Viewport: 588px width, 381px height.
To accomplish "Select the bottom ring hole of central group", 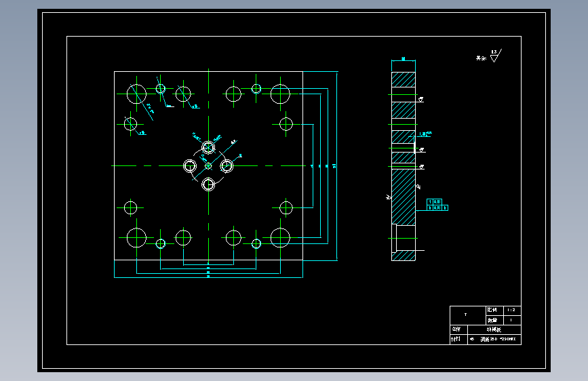I will [x=208, y=184].
